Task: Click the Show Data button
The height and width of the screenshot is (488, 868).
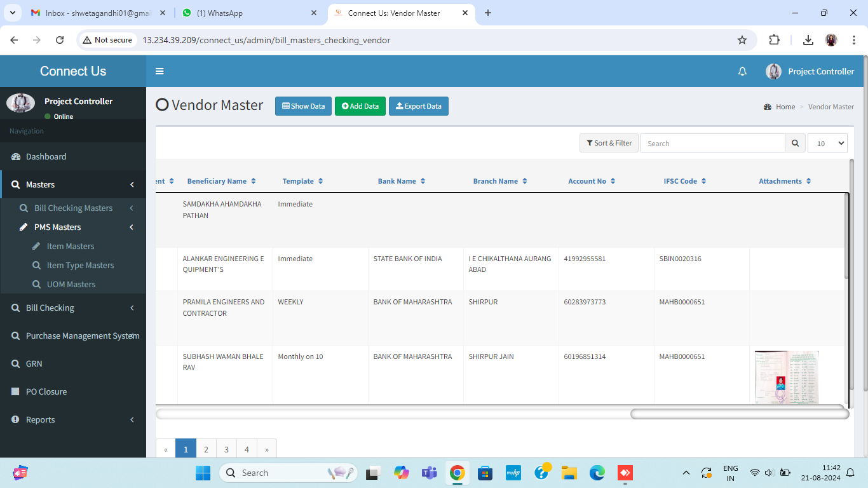Action: click(303, 106)
